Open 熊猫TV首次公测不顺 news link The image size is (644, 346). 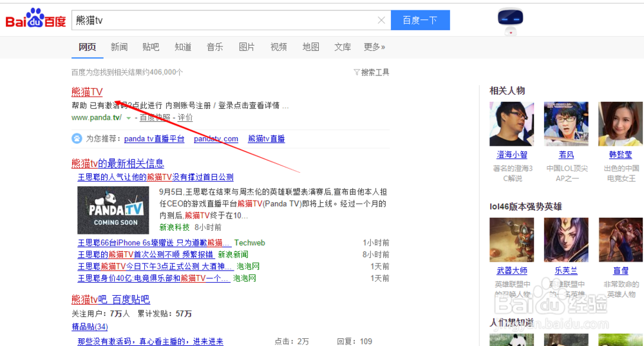pyautogui.click(x=146, y=255)
